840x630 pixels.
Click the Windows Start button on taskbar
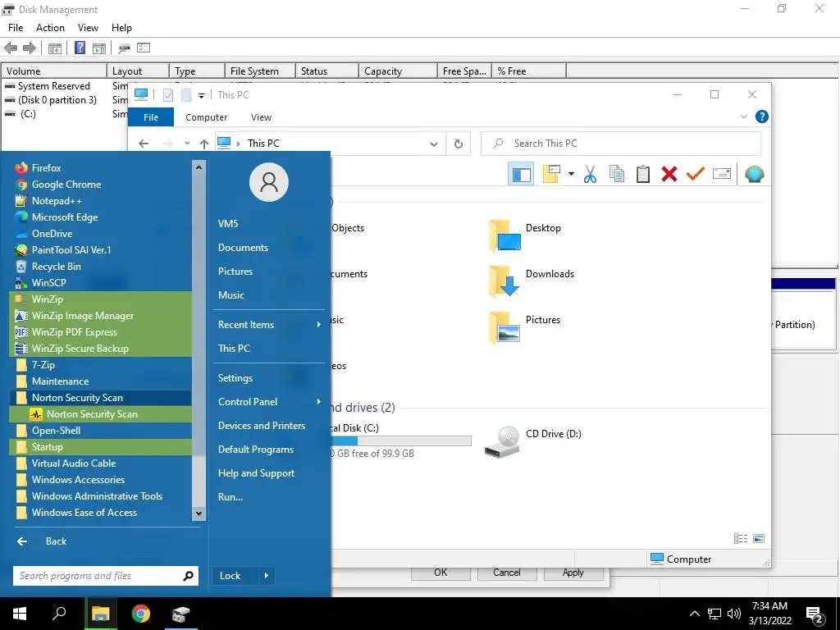click(20, 614)
